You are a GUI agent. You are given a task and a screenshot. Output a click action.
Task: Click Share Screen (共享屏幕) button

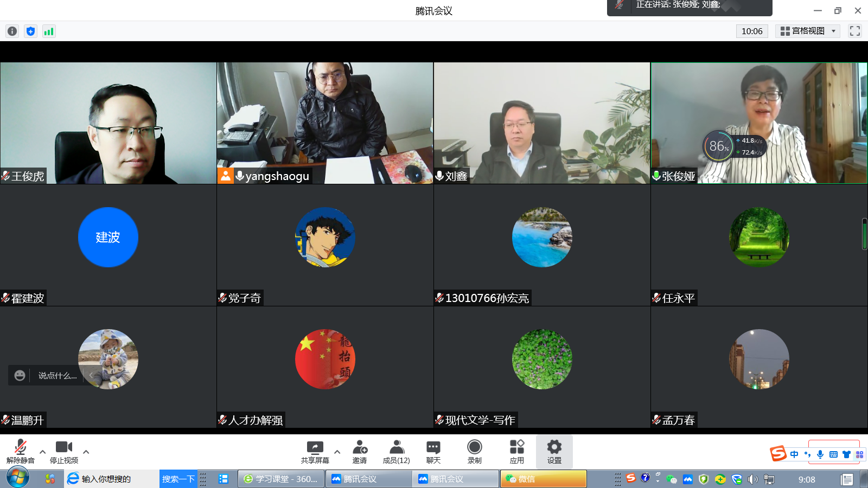click(315, 451)
